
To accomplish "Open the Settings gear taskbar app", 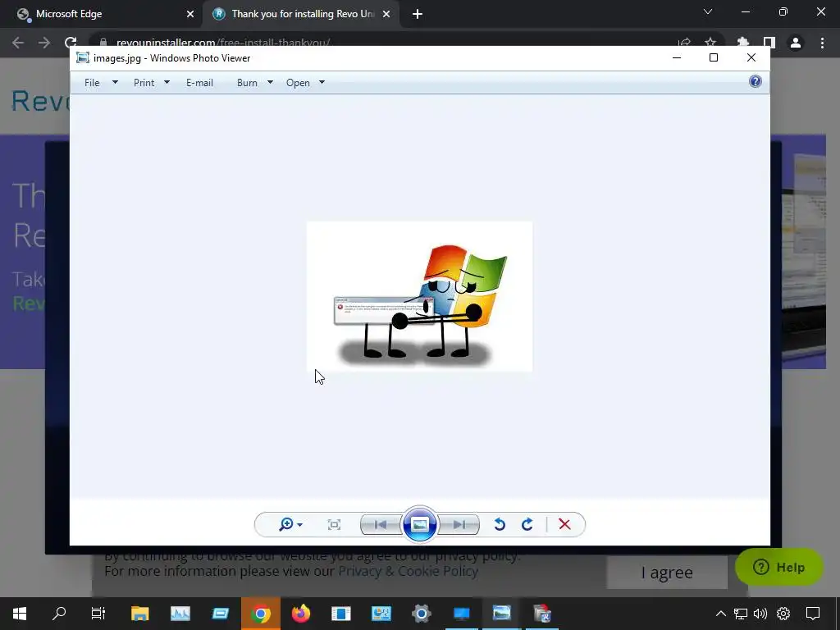I will coord(421,614).
